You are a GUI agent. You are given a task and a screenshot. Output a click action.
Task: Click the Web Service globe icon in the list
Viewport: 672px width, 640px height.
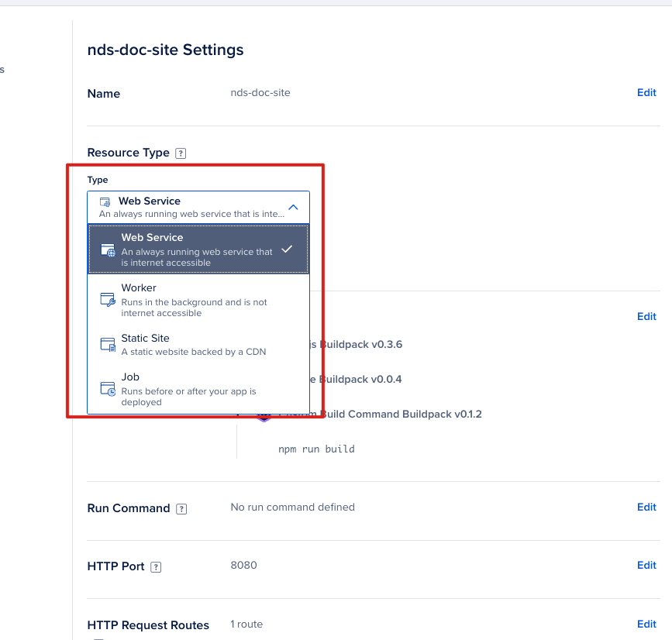coord(108,249)
